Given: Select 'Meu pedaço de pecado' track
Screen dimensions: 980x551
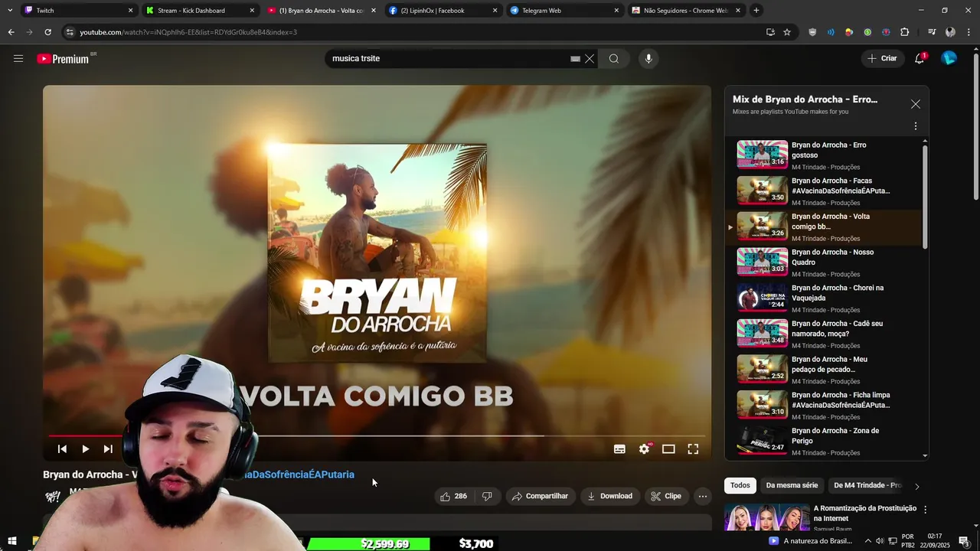Looking at the screenshot, I should [823, 370].
